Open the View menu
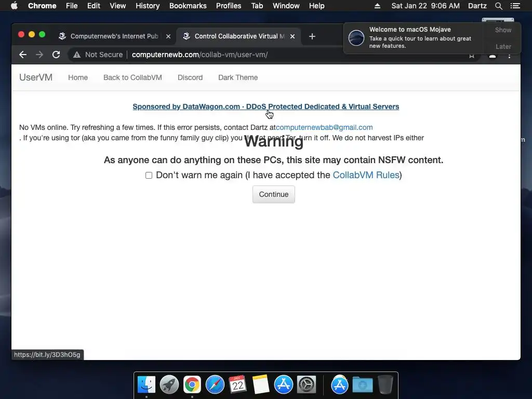 118,6
